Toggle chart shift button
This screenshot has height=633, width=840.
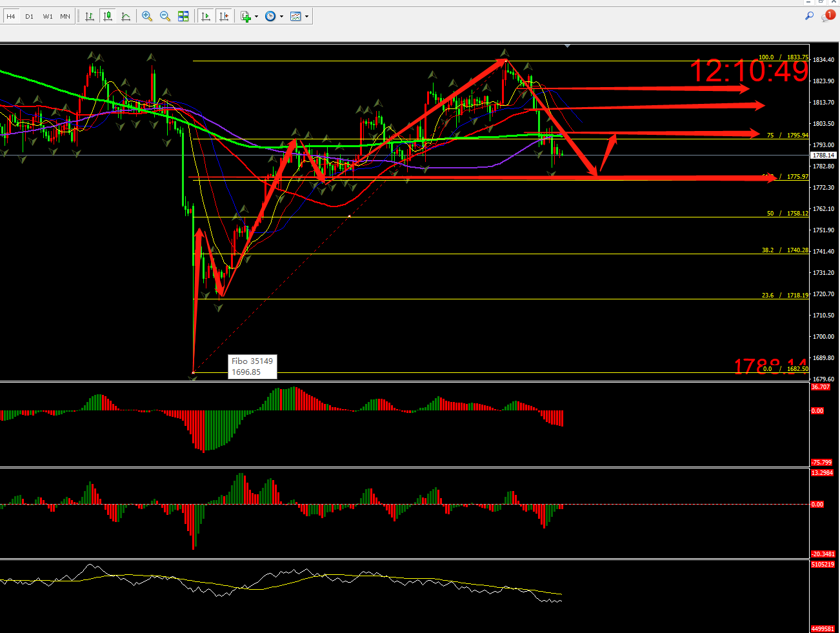coord(224,16)
